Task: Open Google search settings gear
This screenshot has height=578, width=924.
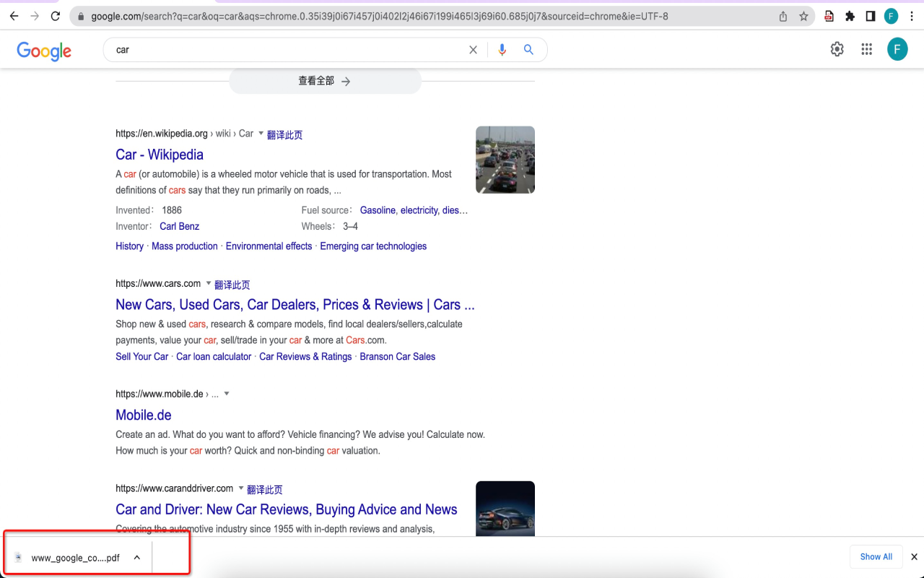Action: [837, 49]
